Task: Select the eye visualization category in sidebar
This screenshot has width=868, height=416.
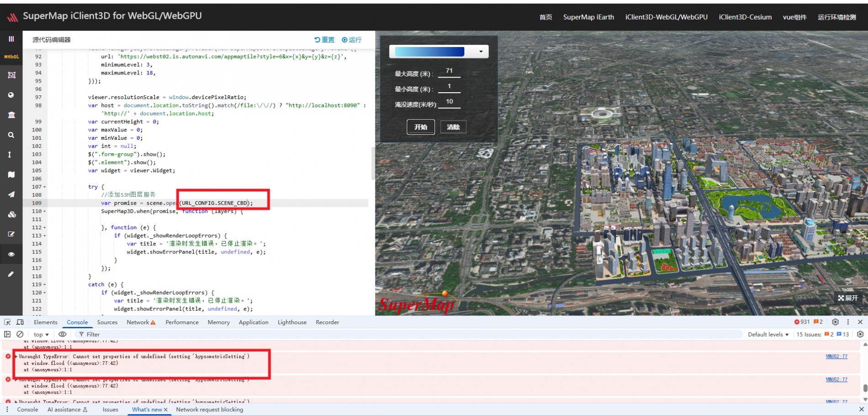Action: pyautogui.click(x=11, y=254)
